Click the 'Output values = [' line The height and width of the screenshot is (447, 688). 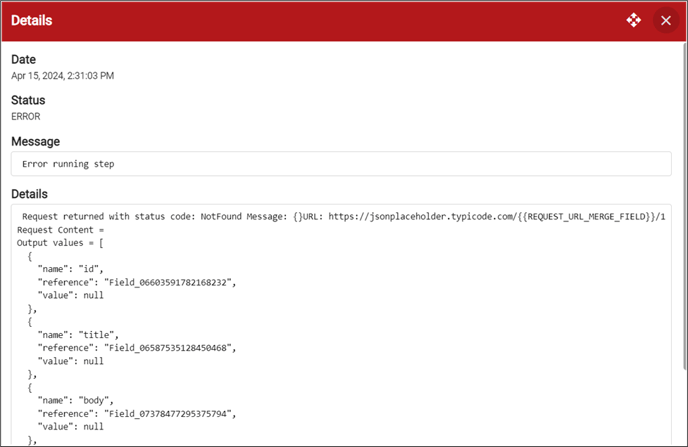click(60, 243)
